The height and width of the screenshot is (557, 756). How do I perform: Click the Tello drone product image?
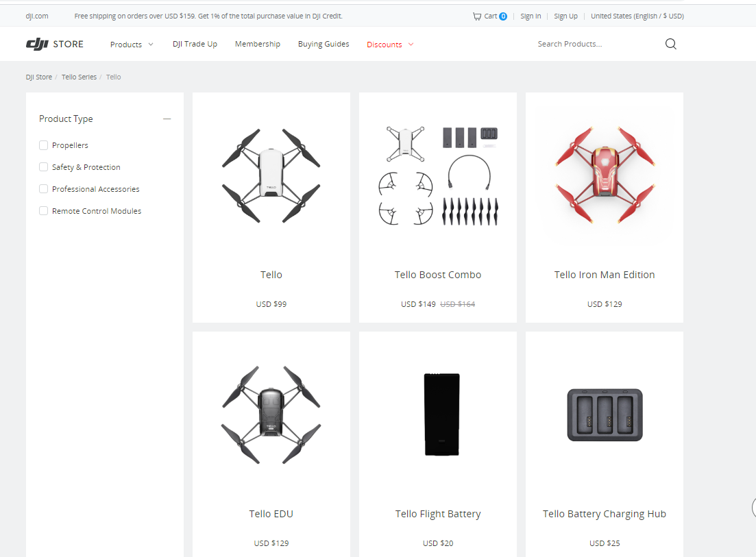coord(271,177)
